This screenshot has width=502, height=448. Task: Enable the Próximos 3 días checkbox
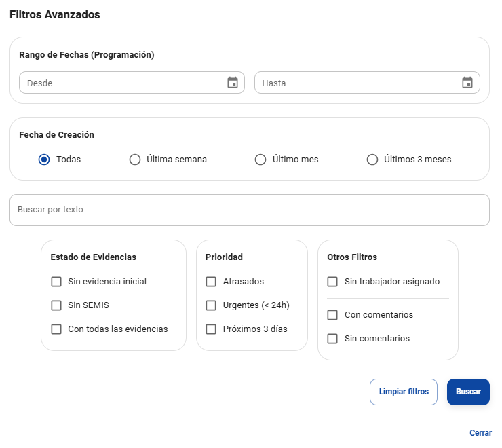click(211, 329)
